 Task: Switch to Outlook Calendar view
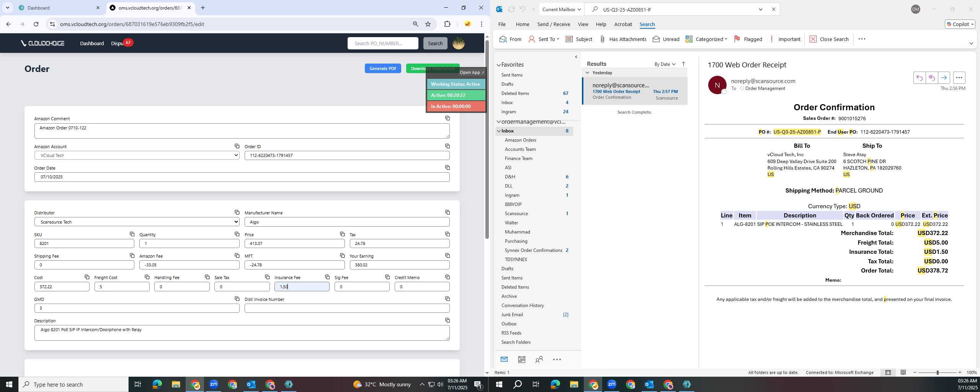[x=521, y=359]
